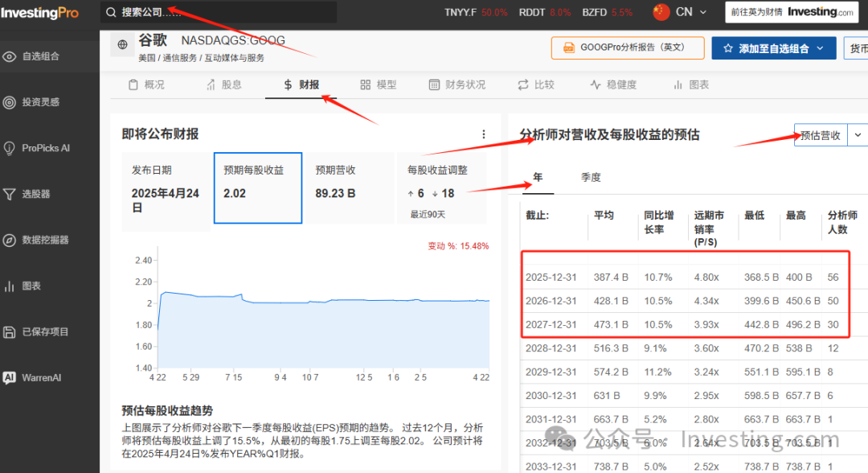Click the 搜索公司 search field
Image resolution: width=868 pixels, height=473 pixels.
coord(219,12)
